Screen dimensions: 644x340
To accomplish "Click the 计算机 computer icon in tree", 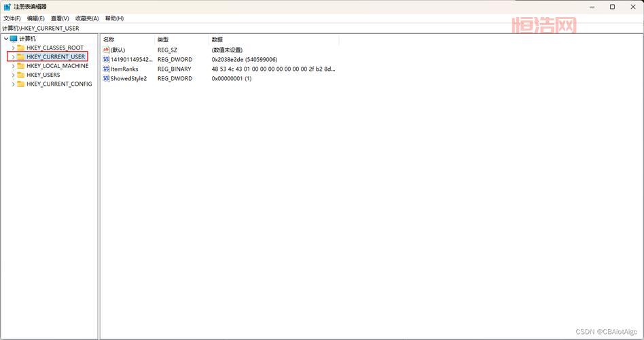I will 14,39.
